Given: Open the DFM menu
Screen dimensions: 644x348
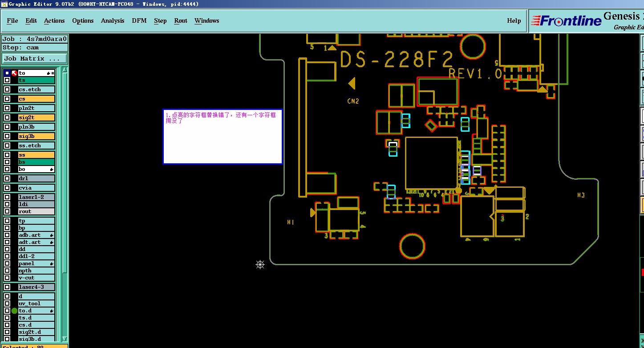Looking at the screenshot, I should coord(139,20).
